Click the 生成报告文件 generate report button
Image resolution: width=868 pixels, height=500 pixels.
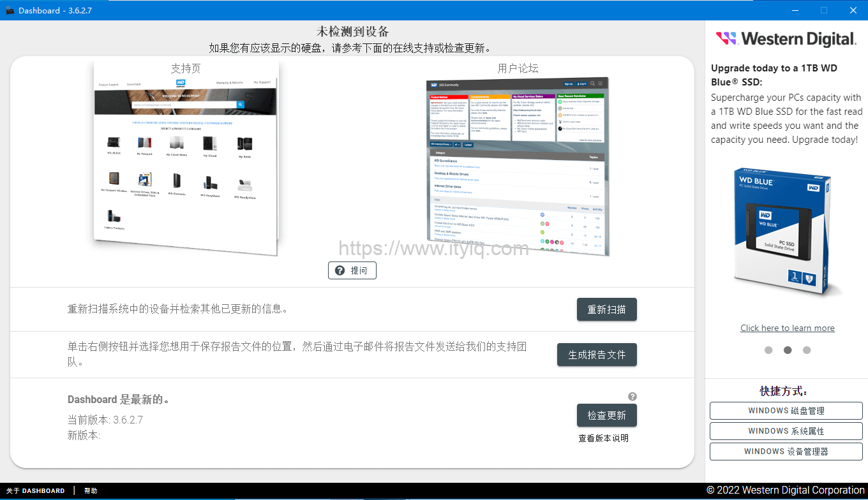tap(597, 355)
